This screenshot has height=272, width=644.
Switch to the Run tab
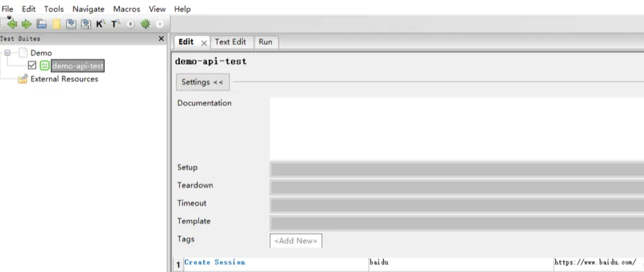[265, 42]
